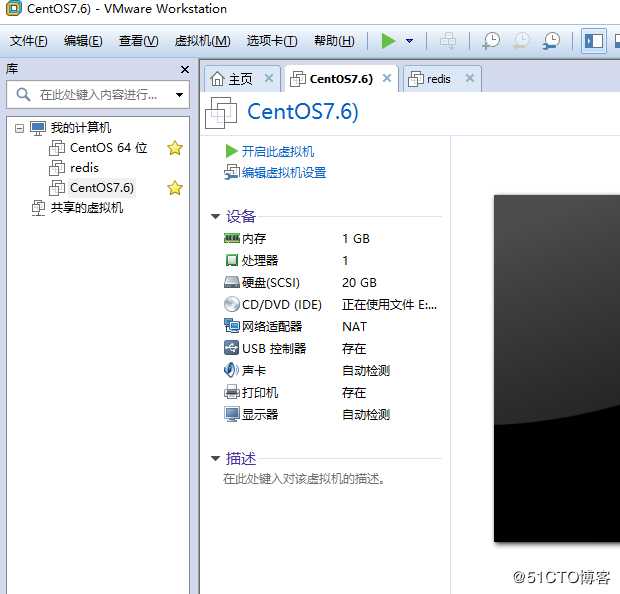This screenshot has height=594, width=620.
Task: Click the 网络适配器 network adapter icon
Action: click(232, 326)
